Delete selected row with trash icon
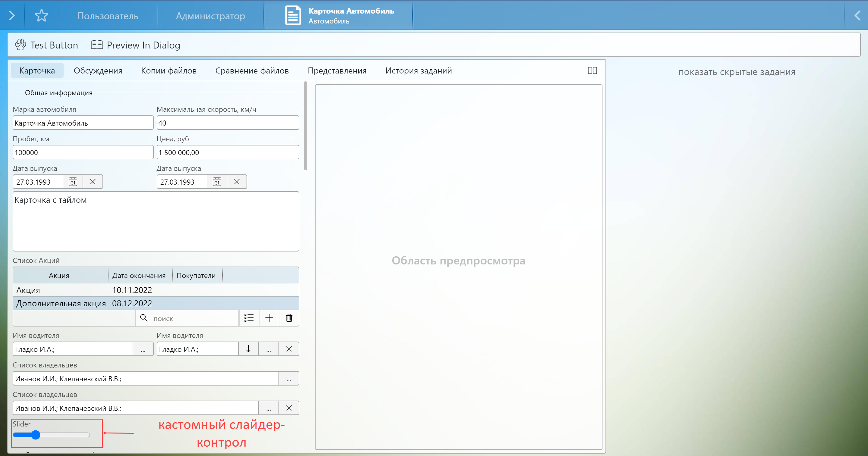The width and height of the screenshot is (868, 456). (x=289, y=318)
